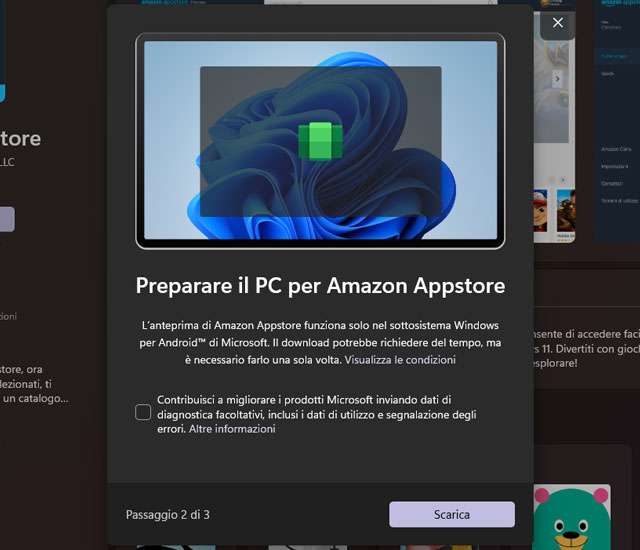The height and width of the screenshot is (550, 640).
Task: Advance screenshots with the chevron arrow
Action: [x=557, y=78]
